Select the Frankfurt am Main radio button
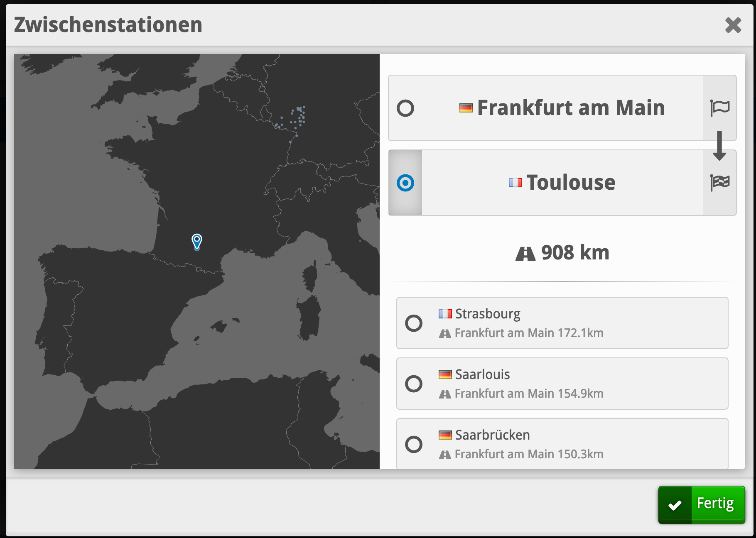This screenshot has width=756, height=538. [x=405, y=108]
